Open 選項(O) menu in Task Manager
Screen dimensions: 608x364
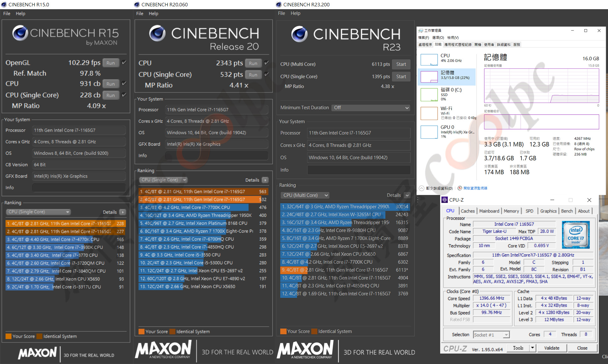[x=438, y=38]
